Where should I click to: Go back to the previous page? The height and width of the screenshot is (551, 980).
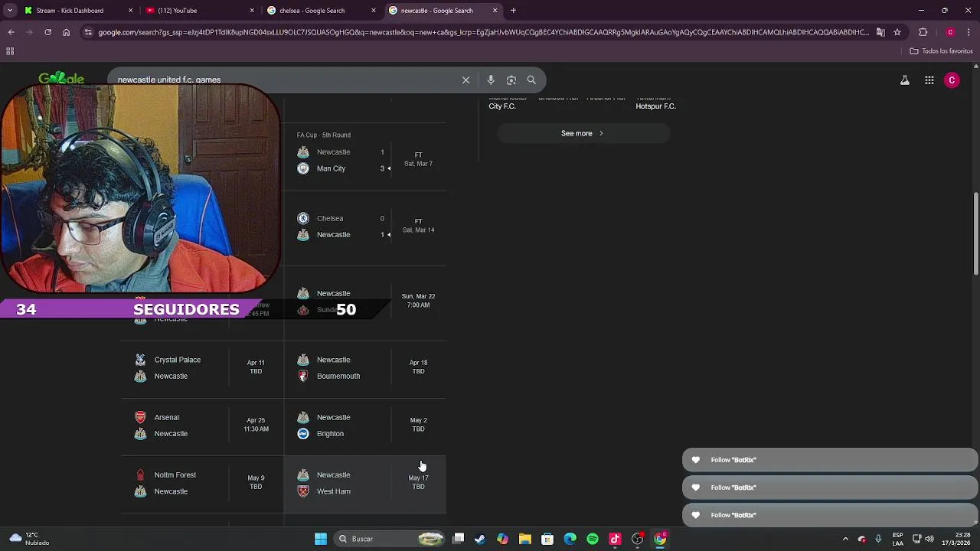(11, 32)
